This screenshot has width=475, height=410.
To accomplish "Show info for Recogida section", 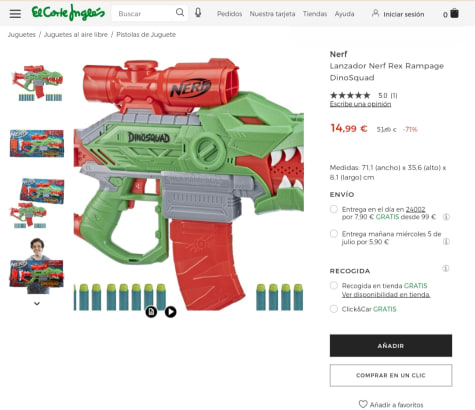I will 445,268.
